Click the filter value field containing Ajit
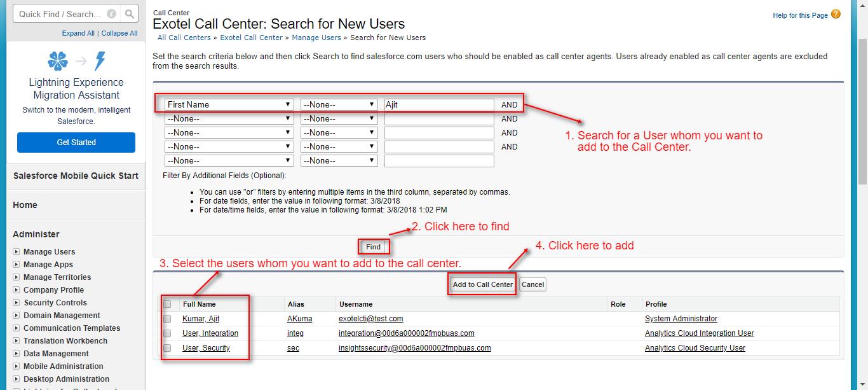The height and width of the screenshot is (390, 868). (438, 104)
